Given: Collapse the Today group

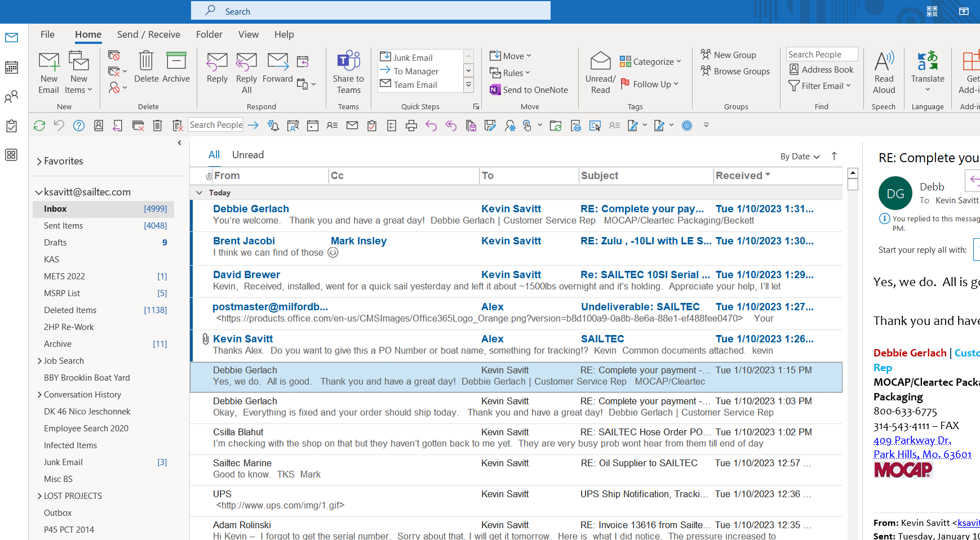Looking at the screenshot, I should [199, 193].
